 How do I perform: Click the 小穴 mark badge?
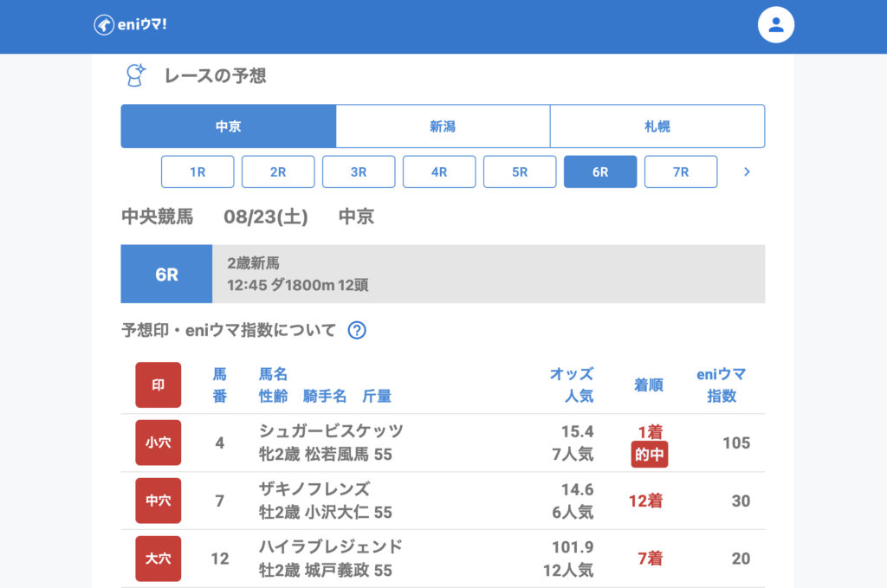(159, 443)
